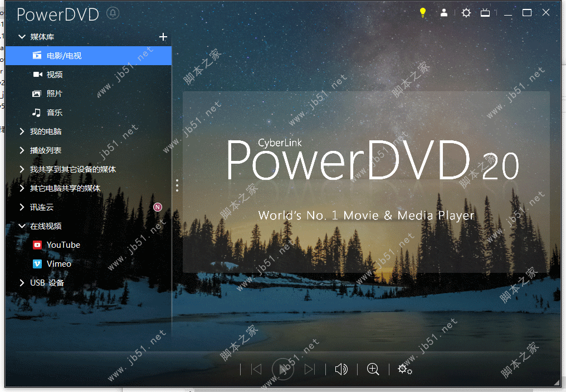566x392 pixels.
Task: Collapse the 媒体库 section
Action: (x=22, y=37)
